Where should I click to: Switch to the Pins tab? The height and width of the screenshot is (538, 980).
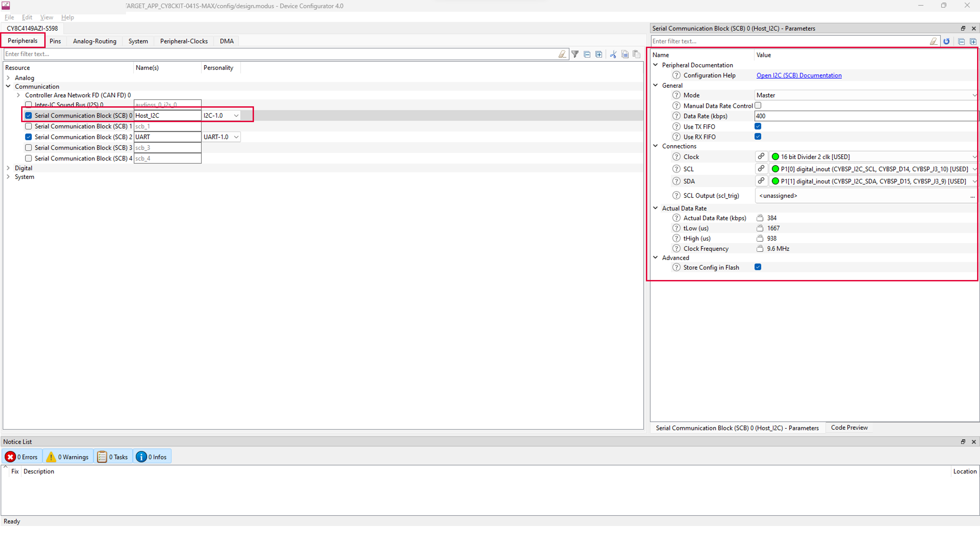tap(55, 41)
